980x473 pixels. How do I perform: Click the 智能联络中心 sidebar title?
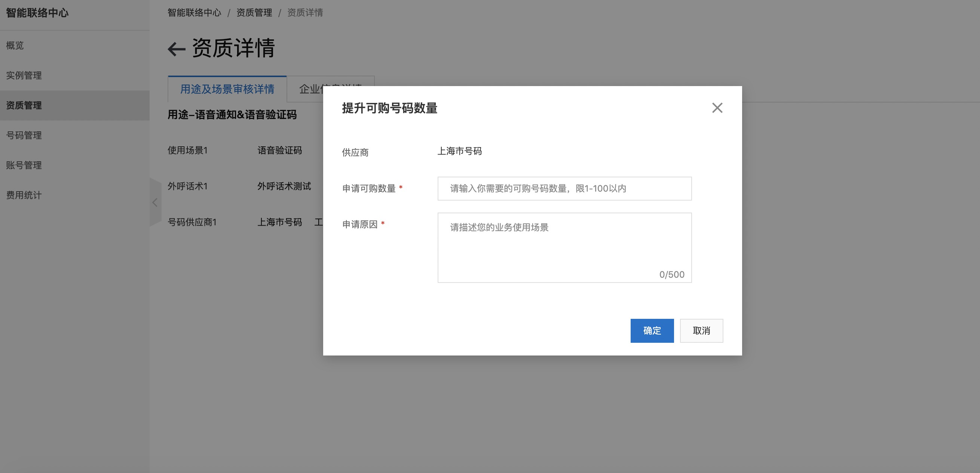(x=37, y=13)
